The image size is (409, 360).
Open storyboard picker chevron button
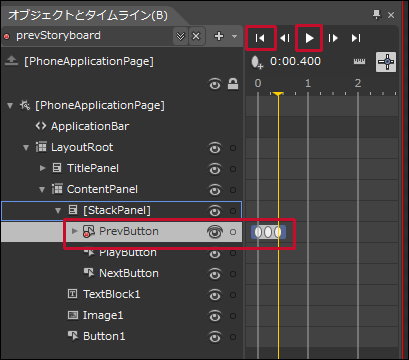coord(180,36)
